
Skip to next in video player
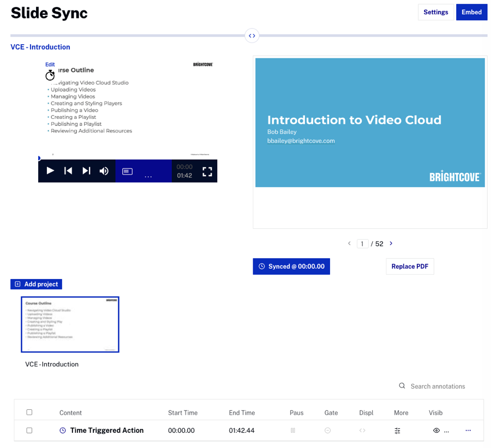(x=86, y=171)
